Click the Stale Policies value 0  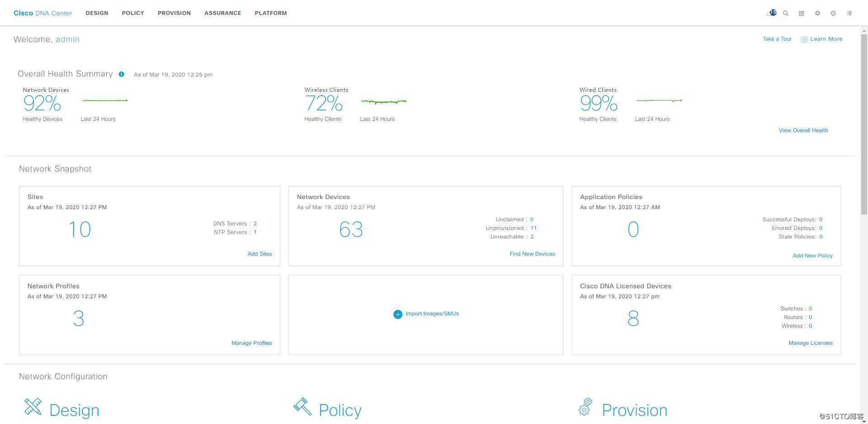coord(821,237)
